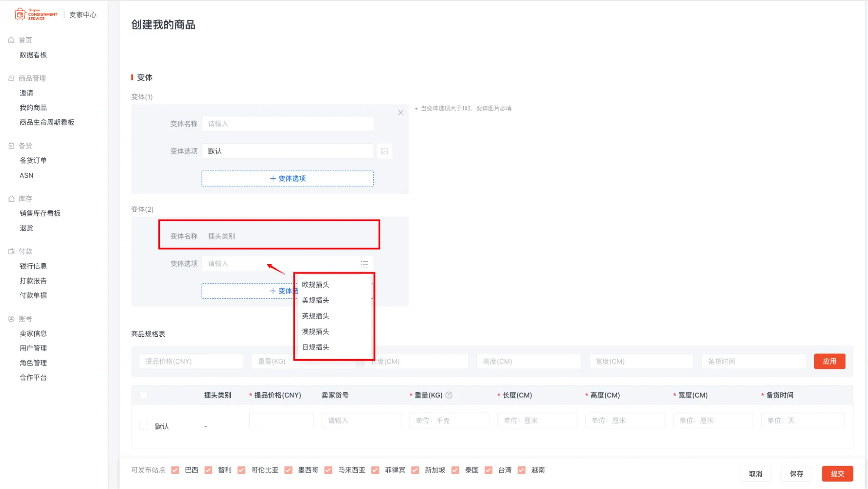This screenshot has height=489, width=868.
Task: Click the 库存 section icon in sidebar
Action: (x=11, y=199)
